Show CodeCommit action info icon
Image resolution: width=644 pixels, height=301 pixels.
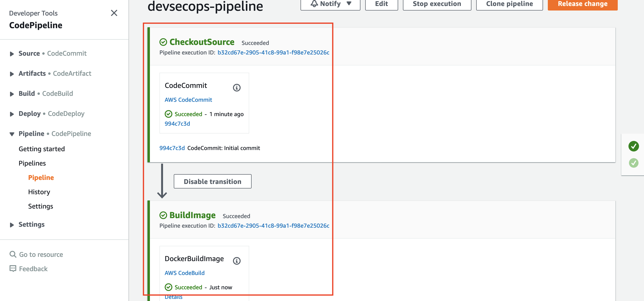pos(237,88)
